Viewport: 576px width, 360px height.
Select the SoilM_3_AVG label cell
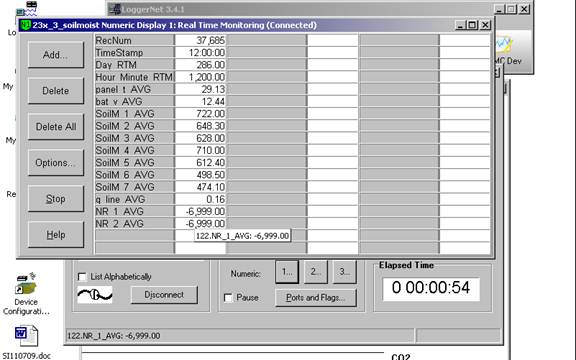pos(134,138)
